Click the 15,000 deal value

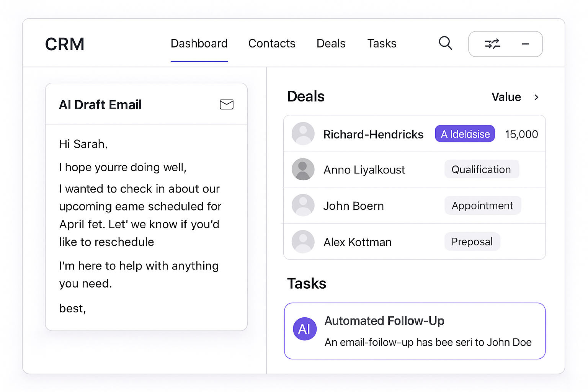(x=521, y=134)
